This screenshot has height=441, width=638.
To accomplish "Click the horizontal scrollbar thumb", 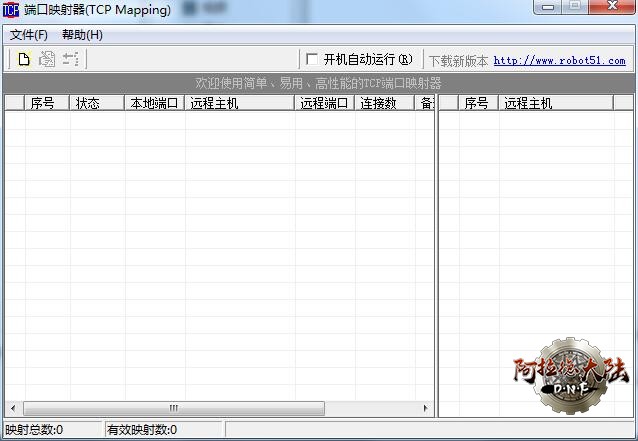I will (173, 408).
